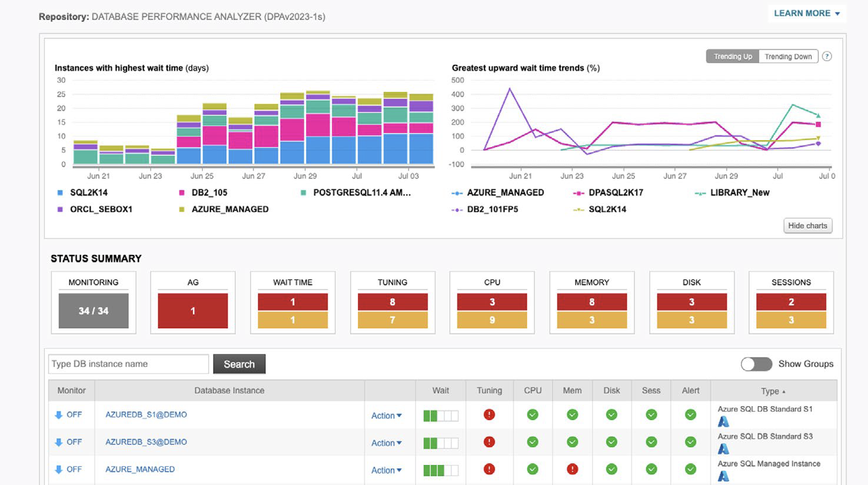Click green Alert status icon for AZUREDB_S3@DEMO
Viewport: 868px width, 485px height.
[x=690, y=442]
